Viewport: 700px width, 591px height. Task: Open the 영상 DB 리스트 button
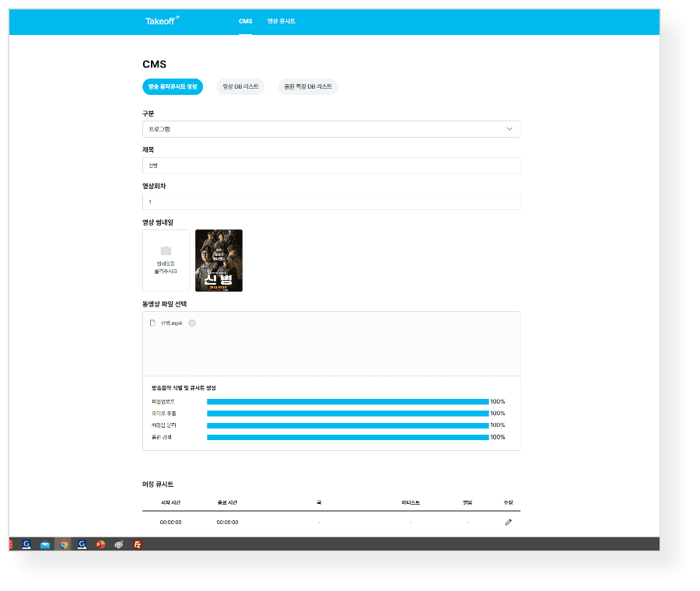point(240,87)
